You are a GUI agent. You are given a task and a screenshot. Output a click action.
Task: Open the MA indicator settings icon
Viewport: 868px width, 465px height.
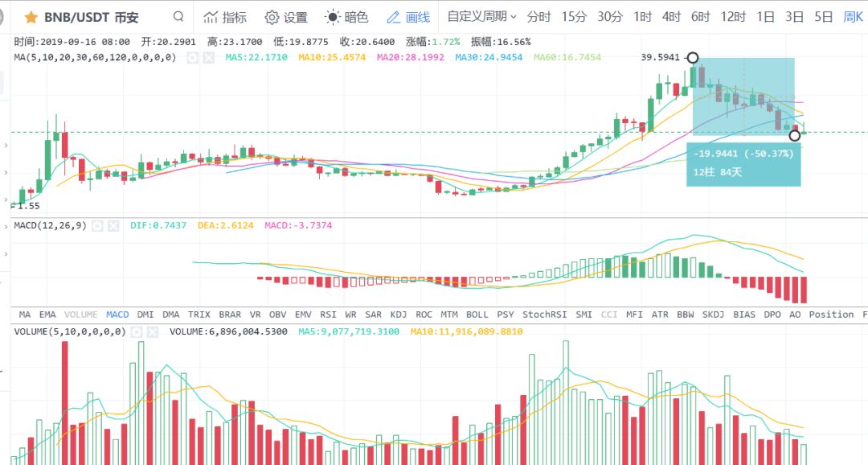coord(192,58)
